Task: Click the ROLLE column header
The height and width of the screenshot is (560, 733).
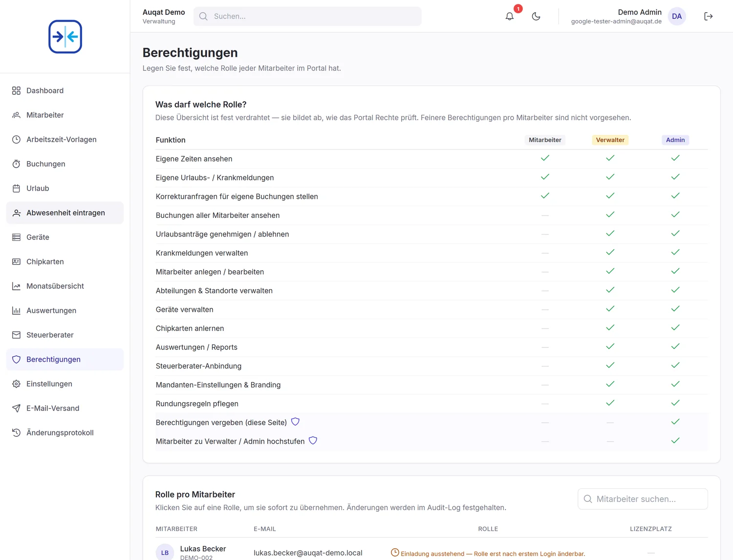Action: pyautogui.click(x=488, y=529)
